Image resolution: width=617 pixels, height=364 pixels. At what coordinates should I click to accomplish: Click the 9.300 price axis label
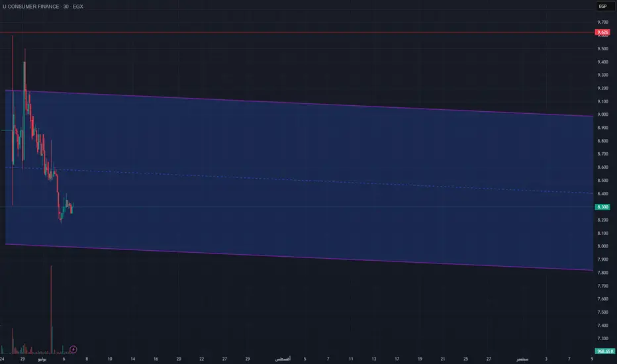(x=602, y=75)
